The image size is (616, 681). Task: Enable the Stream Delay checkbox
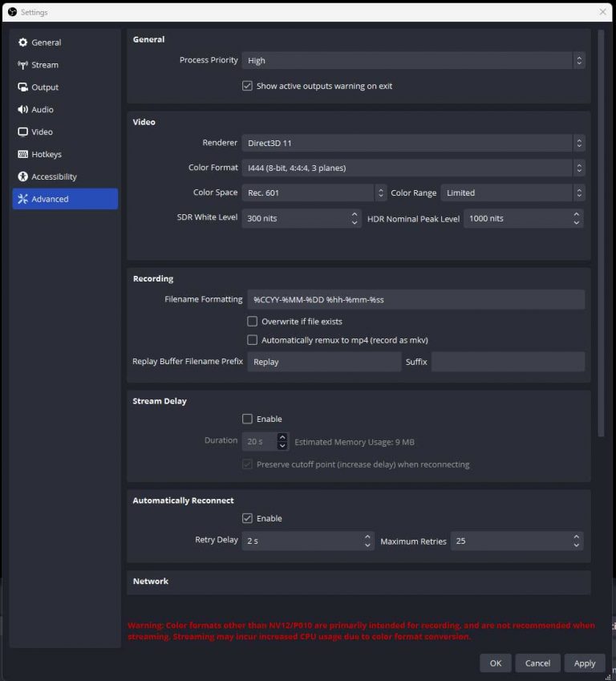[x=248, y=419]
